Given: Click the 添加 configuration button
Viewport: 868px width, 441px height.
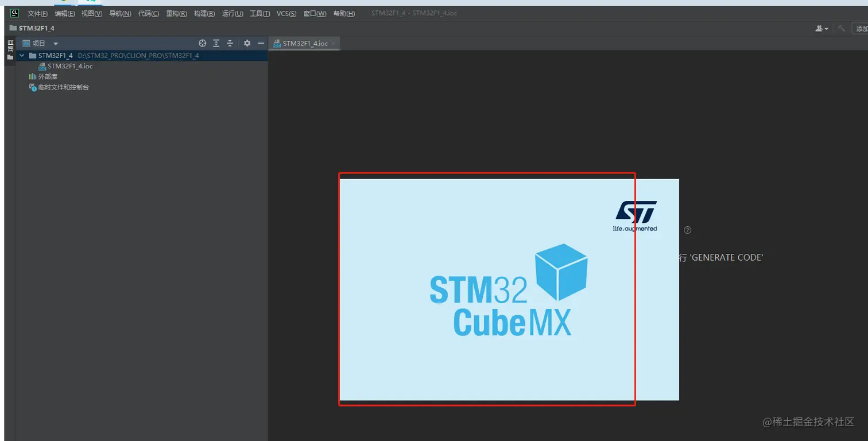Looking at the screenshot, I should click(x=860, y=29).
